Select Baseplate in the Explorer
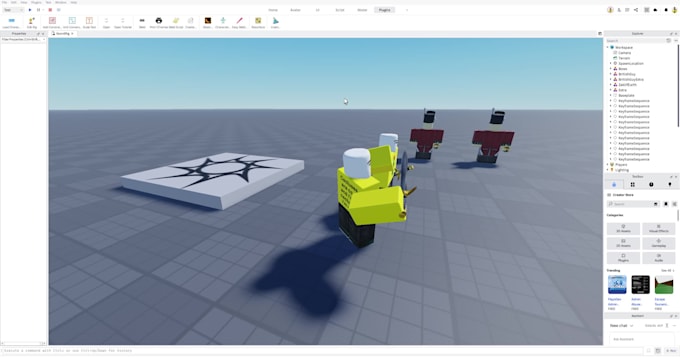Image resolution: width=680 pixels, height=364 pixels. pos(626,95)
